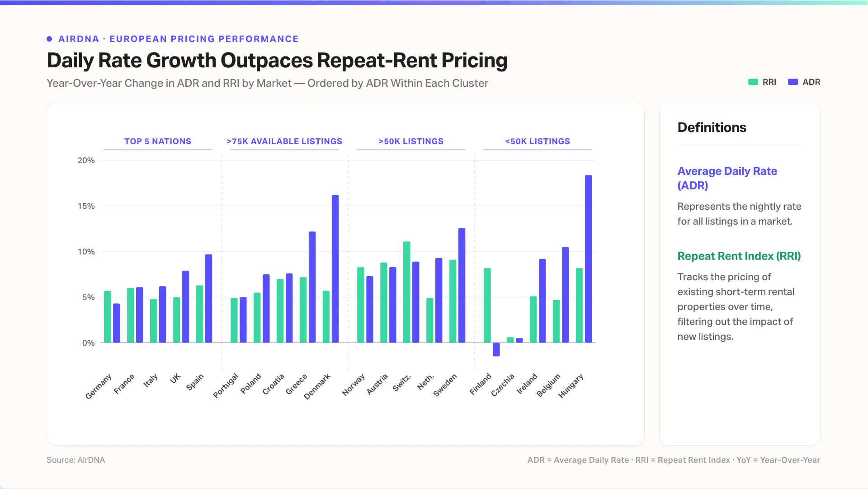Screen dimensions: 868x489
Task: Click the Portugal axis label
Action: point(226,386)
